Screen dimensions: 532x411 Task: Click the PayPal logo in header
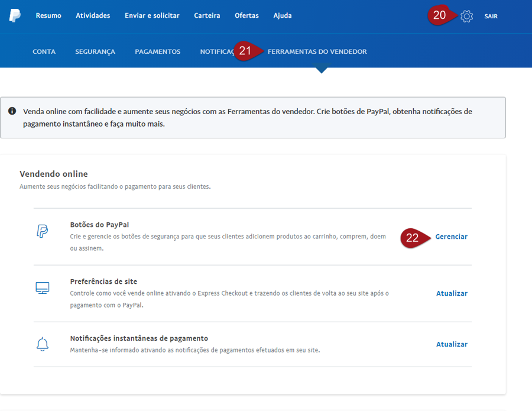point(15,15)
